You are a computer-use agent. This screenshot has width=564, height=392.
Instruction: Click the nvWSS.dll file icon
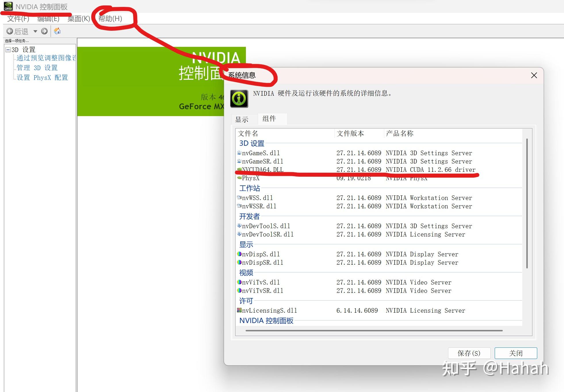[x=239, y=197]
